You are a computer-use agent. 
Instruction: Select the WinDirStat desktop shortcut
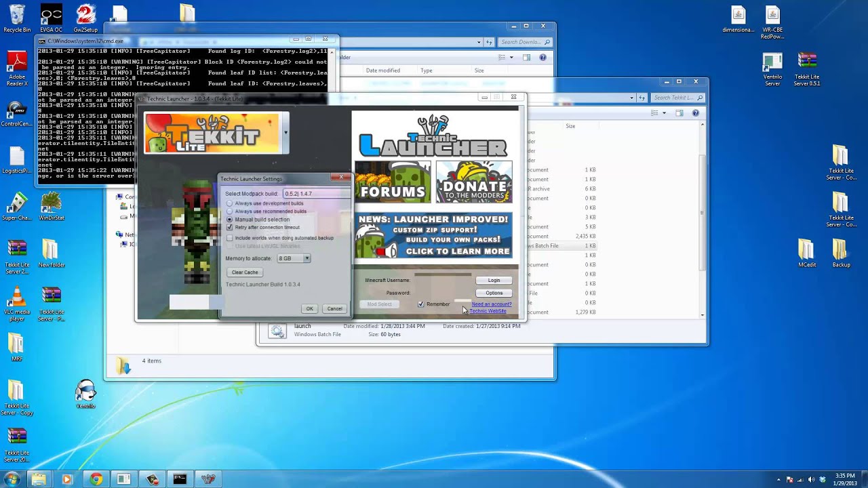tap(52, 207)
